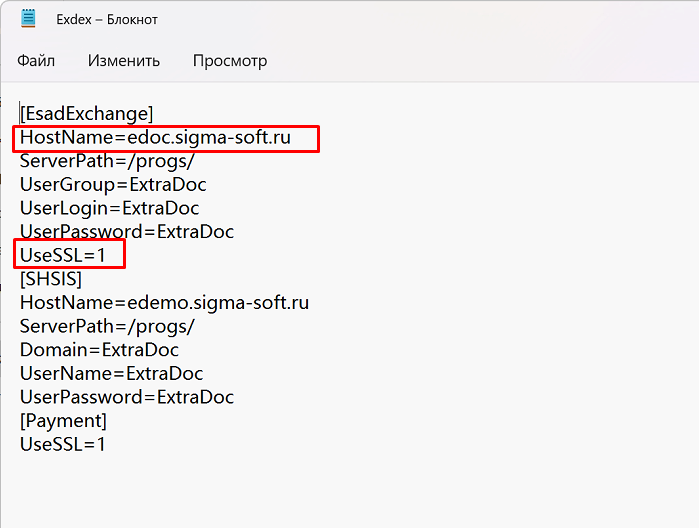Image resolution: width=699 pixels, height=528 pixels.
Task: Click the [Payment] section header
Action: 63,421
